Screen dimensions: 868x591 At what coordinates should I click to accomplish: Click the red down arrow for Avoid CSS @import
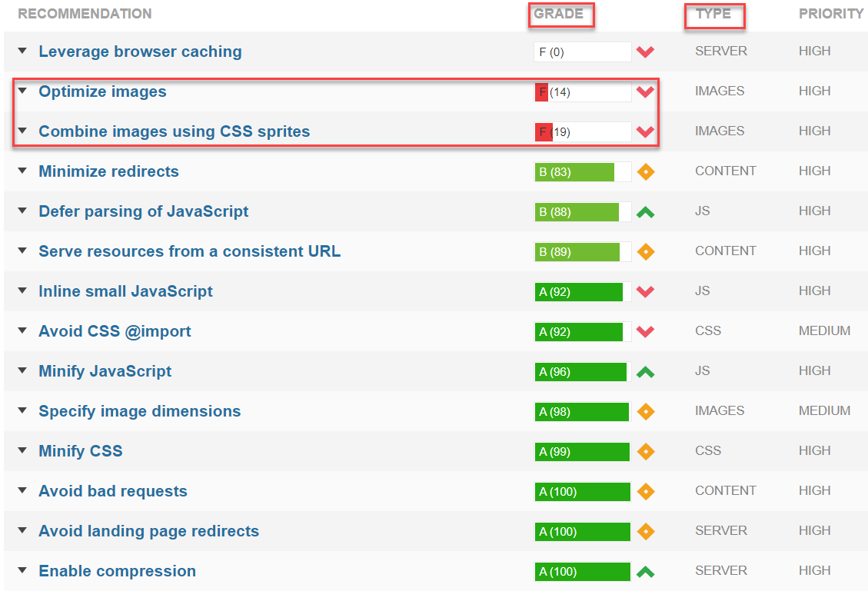[x=645, y=331]
